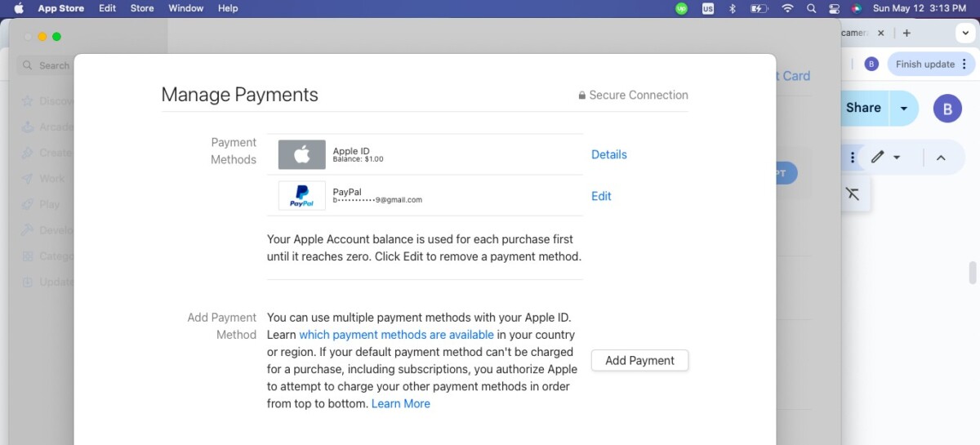Click the PayPal payment logo

[x=301, y=196]
